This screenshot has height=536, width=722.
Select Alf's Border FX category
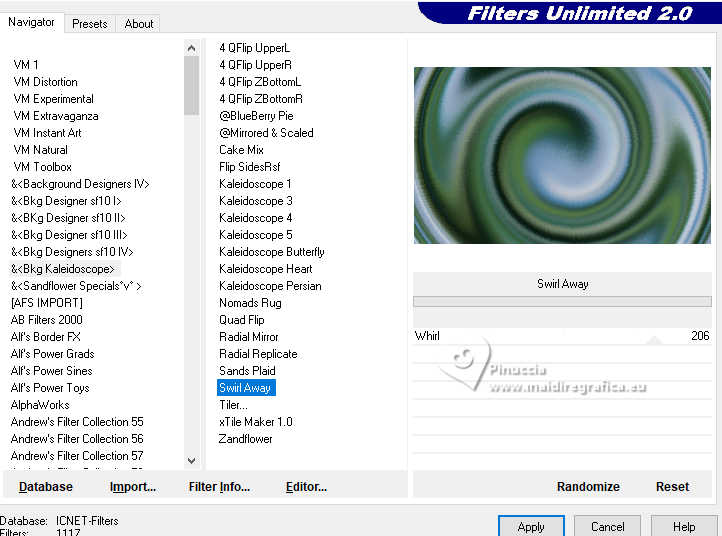46,337
